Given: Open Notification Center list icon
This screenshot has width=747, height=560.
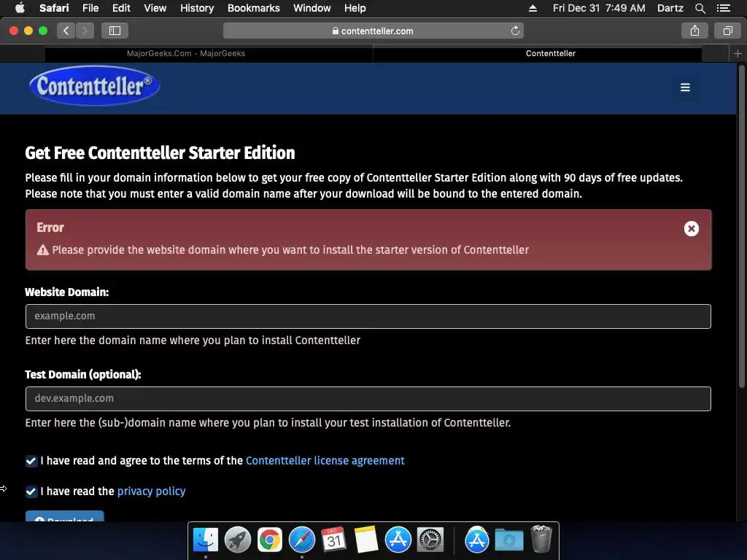Looking at the screenshot, I should tap(723, 8).
